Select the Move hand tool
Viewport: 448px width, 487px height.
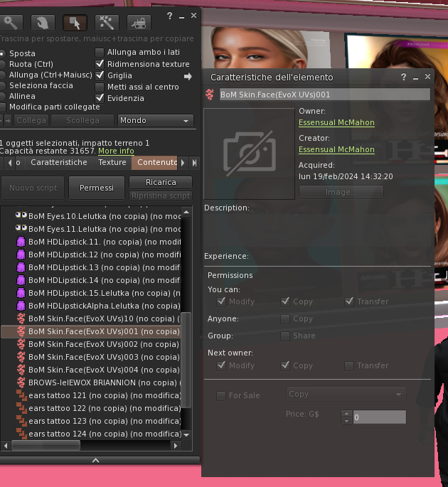(x=43, y=23)
